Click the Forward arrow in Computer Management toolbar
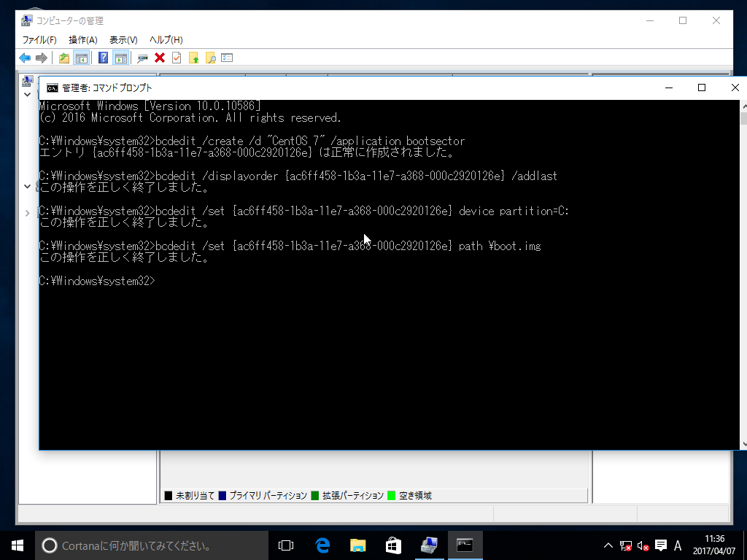747x560 pixels. 42,58
